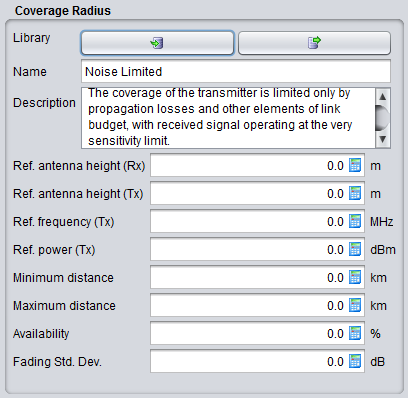This screenshot has height=398, width=408.
Task: Click the dBm unit label
Action: [x=383, y=250]
